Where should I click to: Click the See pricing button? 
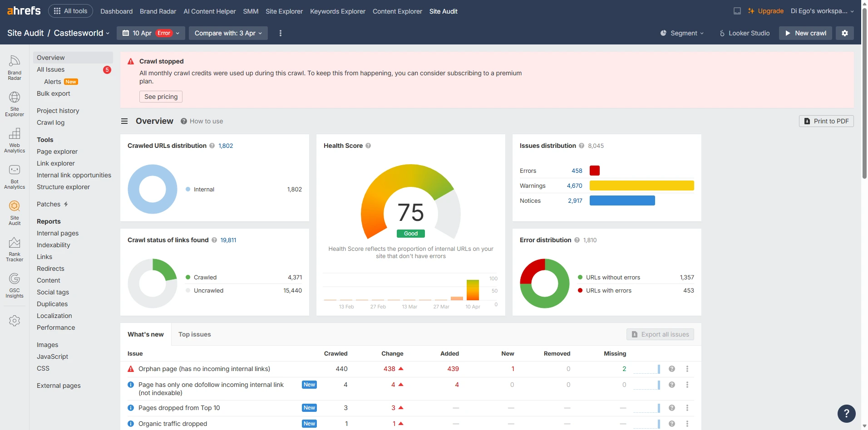(161, 97)
